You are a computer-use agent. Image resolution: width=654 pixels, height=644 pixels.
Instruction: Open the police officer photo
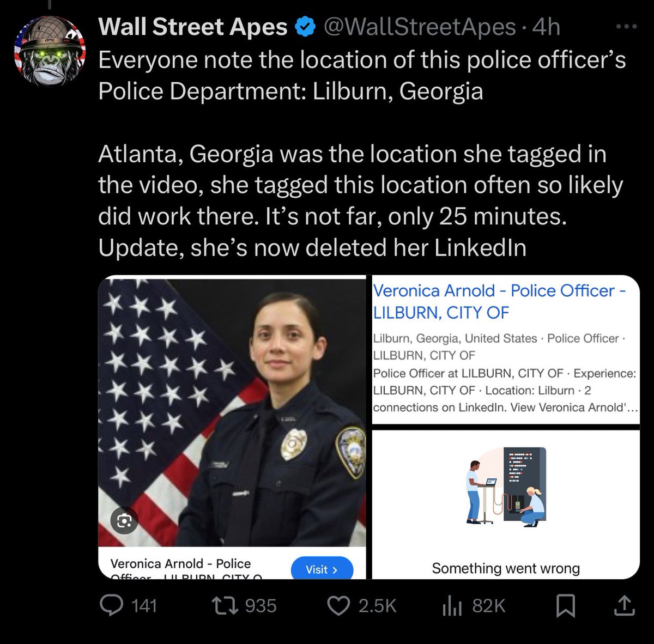pyautogui.click(x=232, y=411)
